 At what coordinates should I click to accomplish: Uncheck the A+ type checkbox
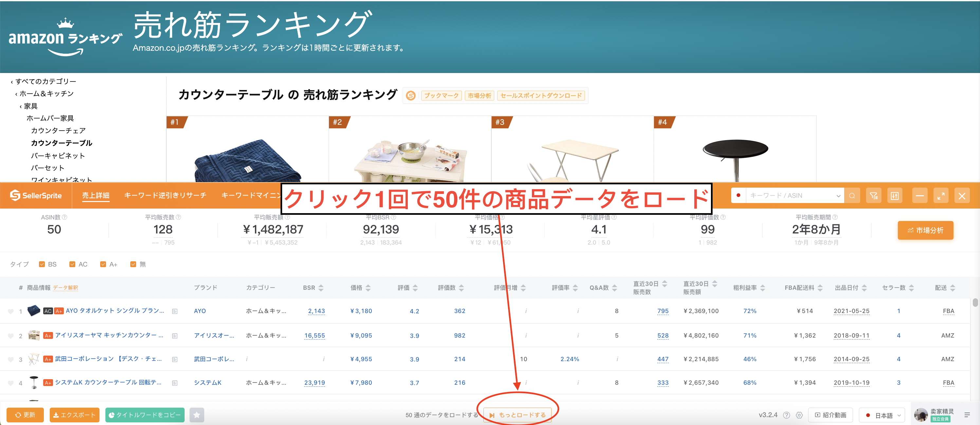(103, 264)
